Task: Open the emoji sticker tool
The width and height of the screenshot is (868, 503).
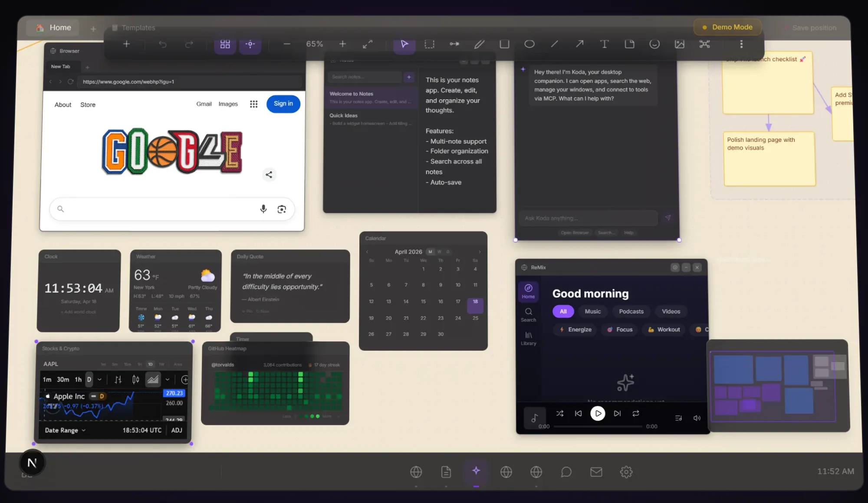Action: [654, 44]
